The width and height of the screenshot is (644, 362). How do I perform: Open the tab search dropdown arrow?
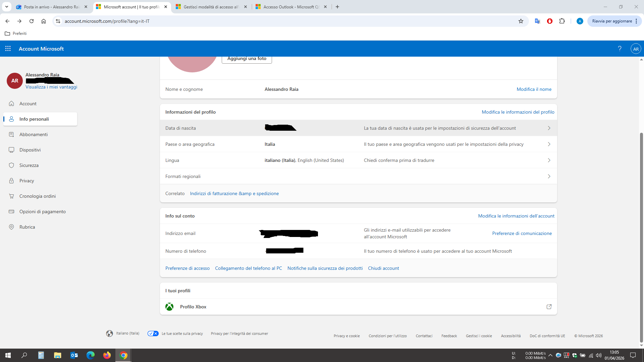[7, 7]
